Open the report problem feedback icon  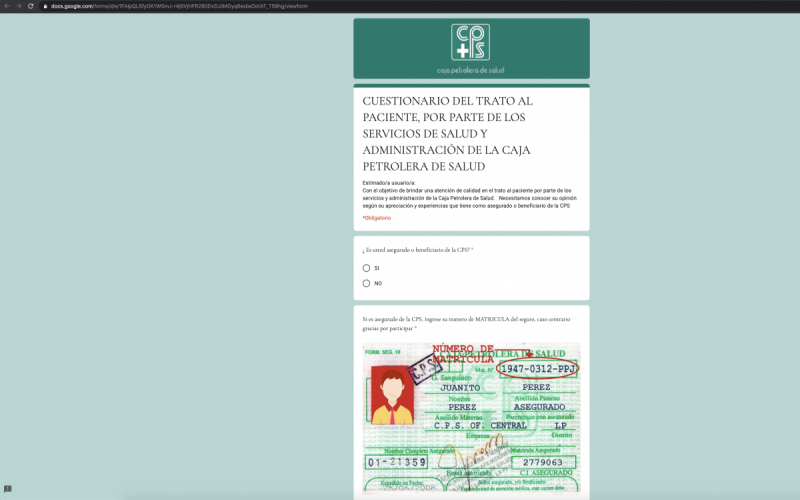tap(8, 489)
